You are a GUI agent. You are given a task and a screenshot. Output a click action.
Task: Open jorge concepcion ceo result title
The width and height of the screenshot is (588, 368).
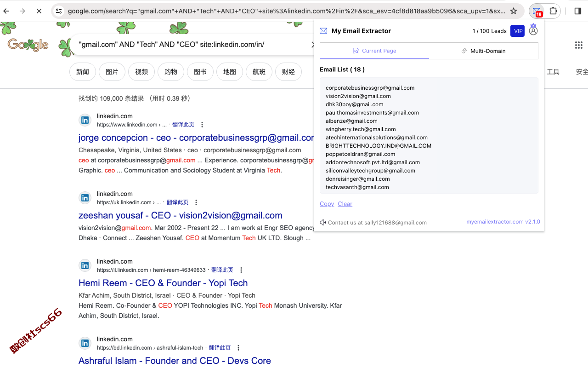point(196,138)
